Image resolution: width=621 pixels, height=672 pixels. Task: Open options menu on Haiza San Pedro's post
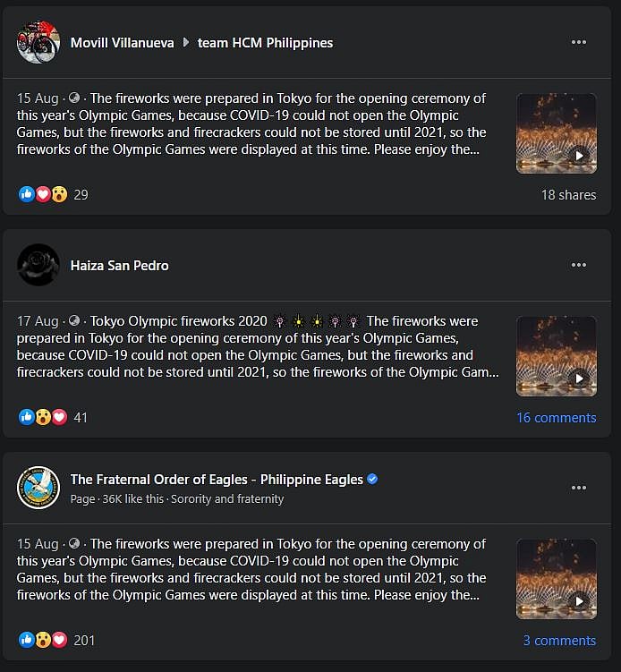pyautogui.click(x=579, y=265)
